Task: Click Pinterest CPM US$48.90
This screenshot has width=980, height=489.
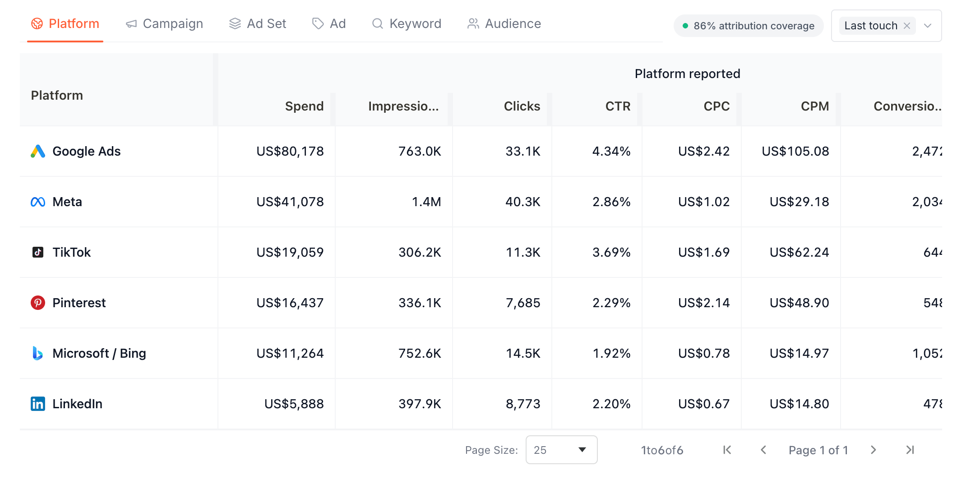Action: (x=799, y=303)
